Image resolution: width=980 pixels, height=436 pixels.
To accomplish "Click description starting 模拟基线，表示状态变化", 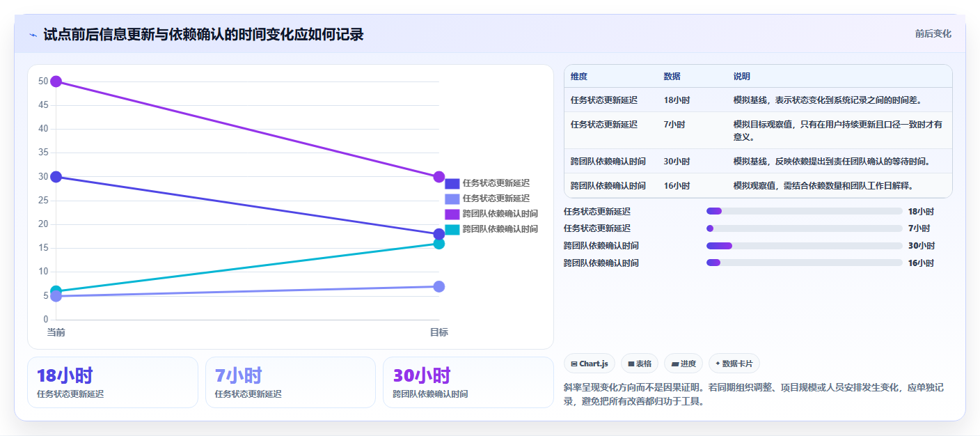I will coord(828,100).
